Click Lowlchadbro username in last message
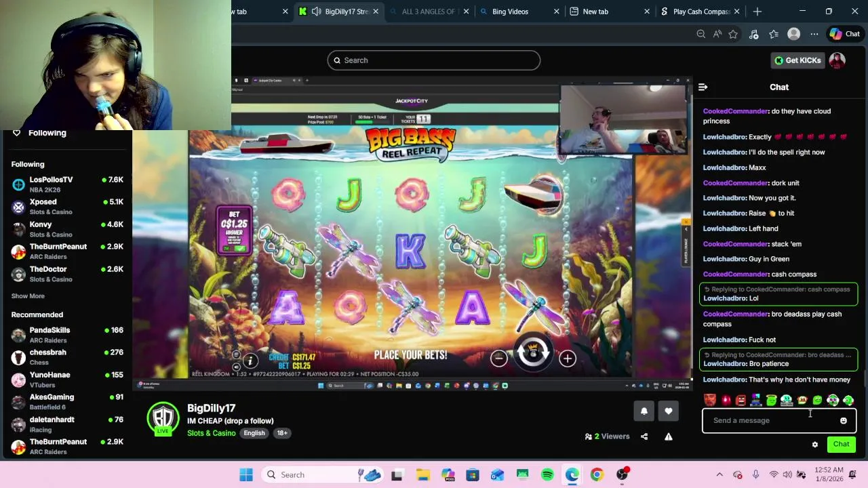The width and height of the screenshot is (868, 488). [724, 380]
